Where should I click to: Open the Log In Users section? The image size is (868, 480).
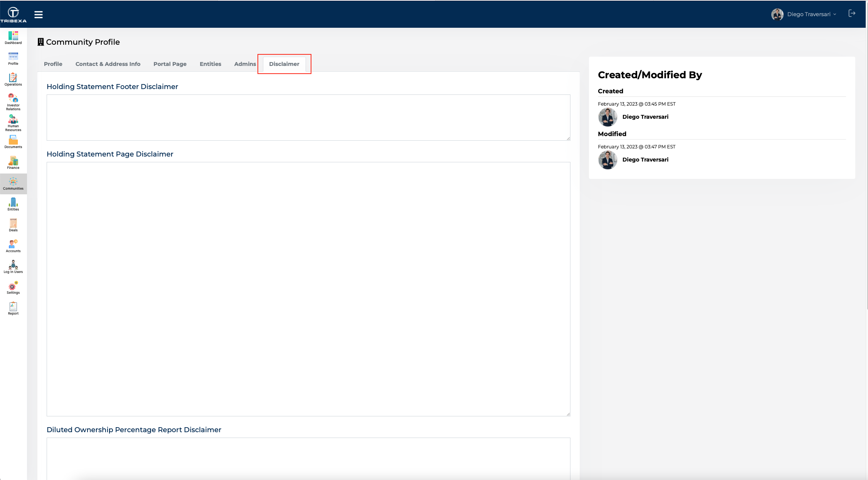(13, 266)
